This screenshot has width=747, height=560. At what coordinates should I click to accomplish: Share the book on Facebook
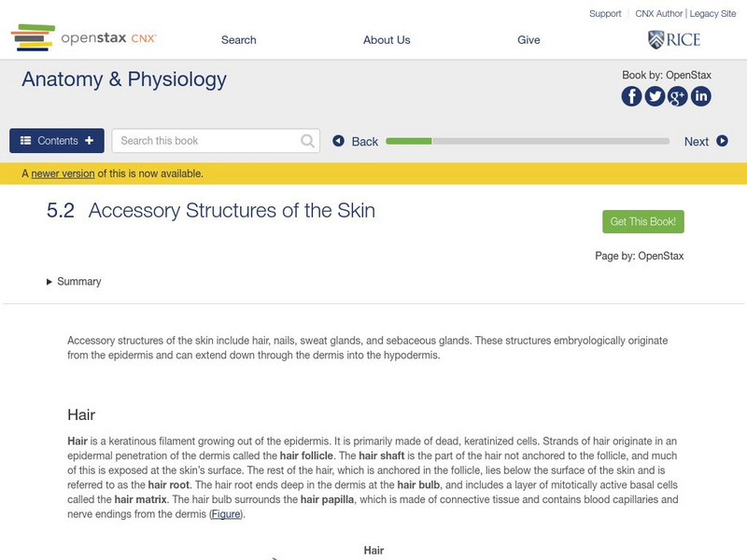[632, 96]
